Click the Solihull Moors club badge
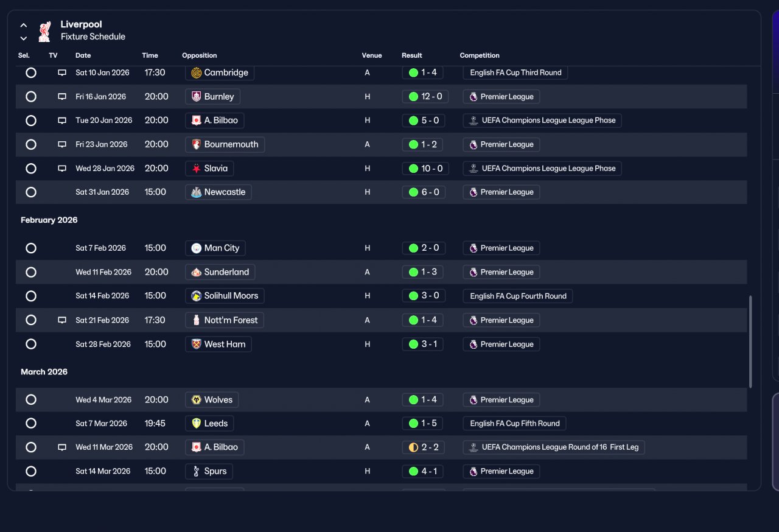The height and width of the screenshot is (532, 779). (196, 296)
